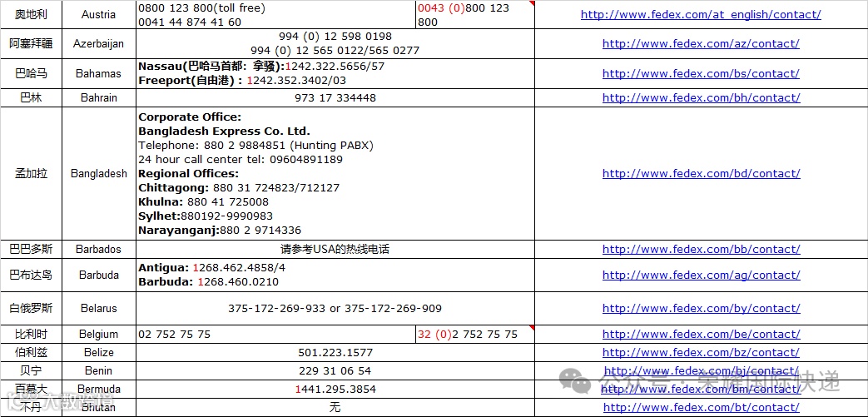Open the fedex.com/bh/contact link
The width and height of the screenshot is (868, 417).
701,98
